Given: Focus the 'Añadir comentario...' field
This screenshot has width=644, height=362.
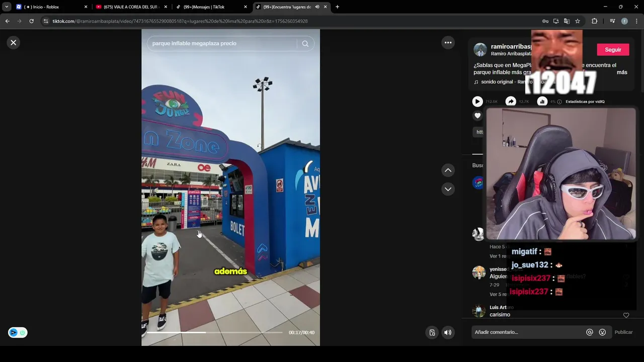Looking at the screenshot, I should tap(528, 332).
